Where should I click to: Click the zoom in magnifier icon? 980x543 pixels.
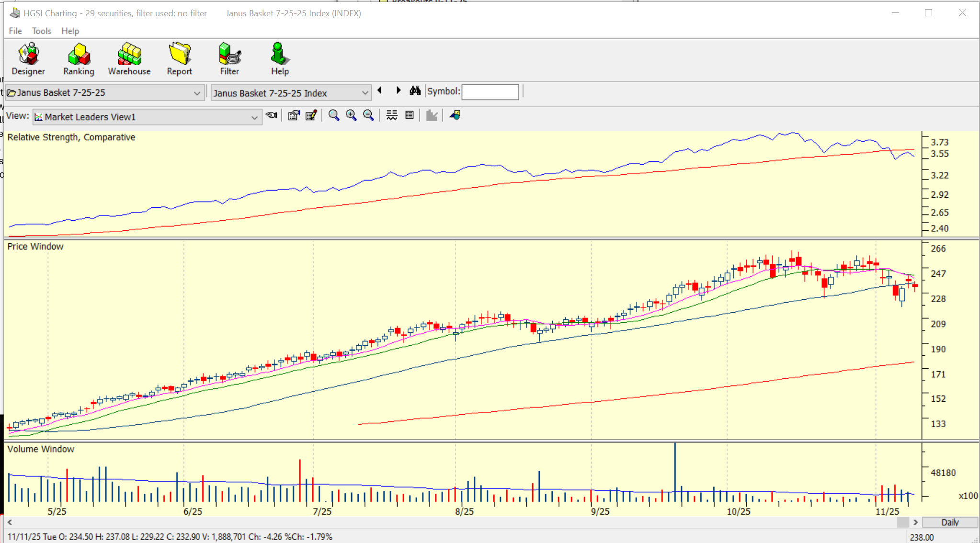(x=351, y=115)
